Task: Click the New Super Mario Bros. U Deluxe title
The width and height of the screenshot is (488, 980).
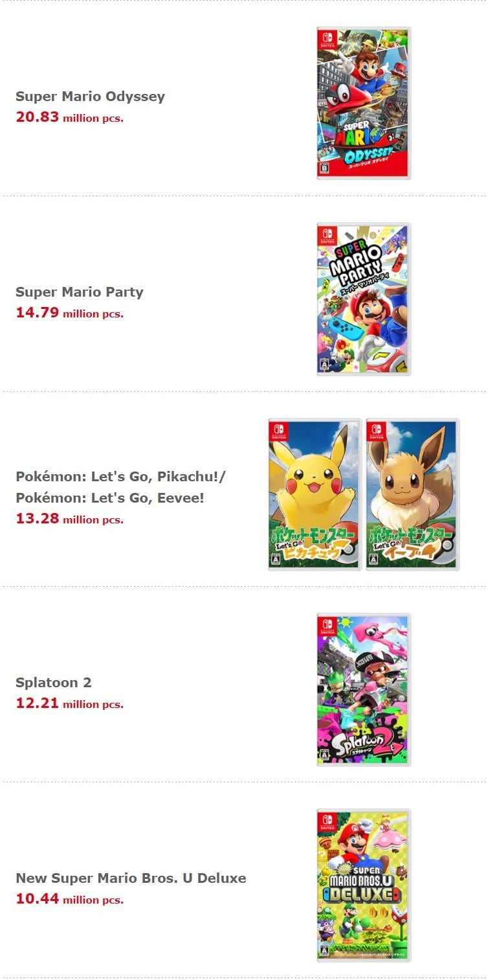Action: pos(131,878)
